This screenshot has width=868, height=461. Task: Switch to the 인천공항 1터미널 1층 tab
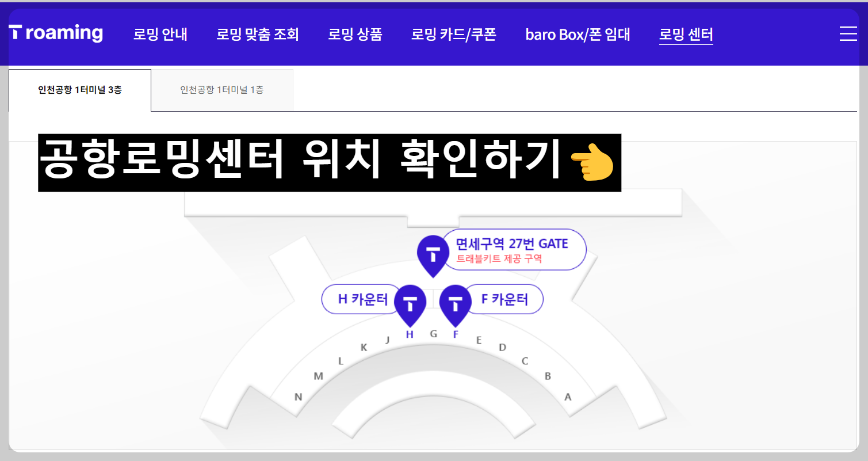222,90
